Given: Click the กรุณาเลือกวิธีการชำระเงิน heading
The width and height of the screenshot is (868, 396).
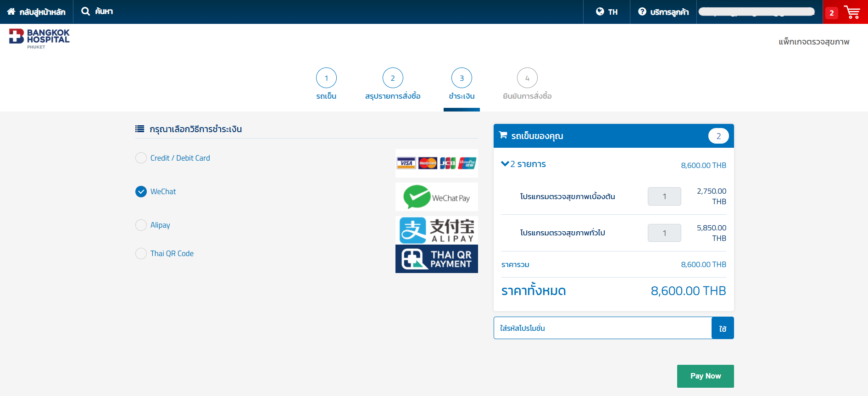Looking at the screenshot, I should click(196, 129).
